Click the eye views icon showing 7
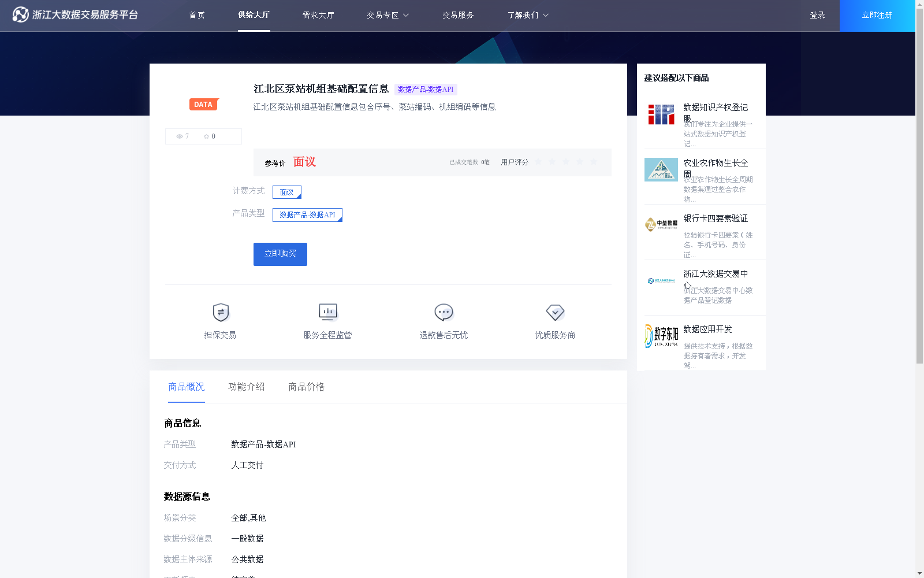924x578 pixels. tap(180, 136)
